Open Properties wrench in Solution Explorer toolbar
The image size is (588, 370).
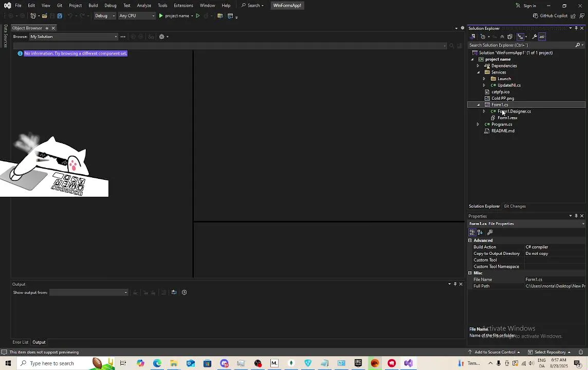(x=535, y=36)
